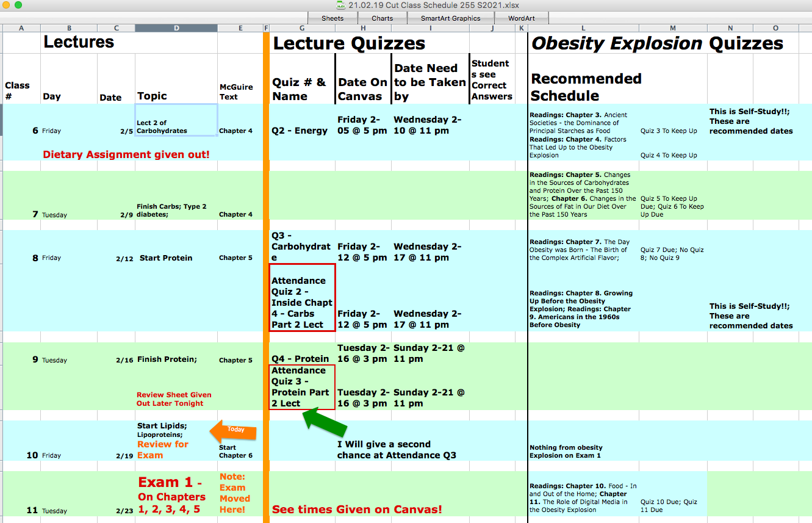Switch to the WordArt tab
The image size is (812, 523).
(521, 18)
